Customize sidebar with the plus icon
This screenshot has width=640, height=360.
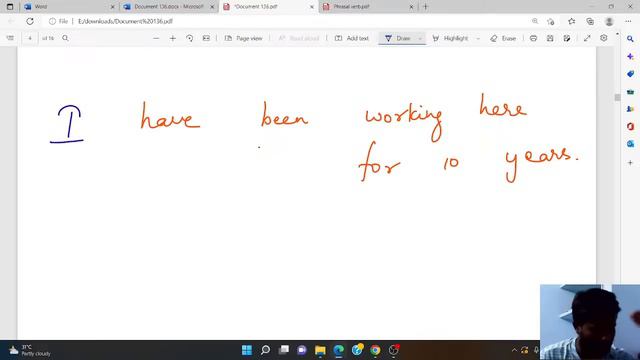(630, 162)
